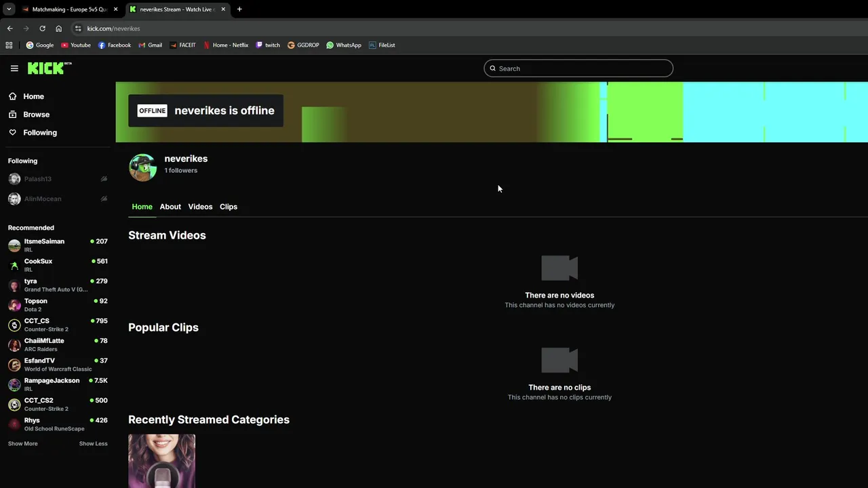
Task: Open the Facebook bookmark
Action: 115,45
